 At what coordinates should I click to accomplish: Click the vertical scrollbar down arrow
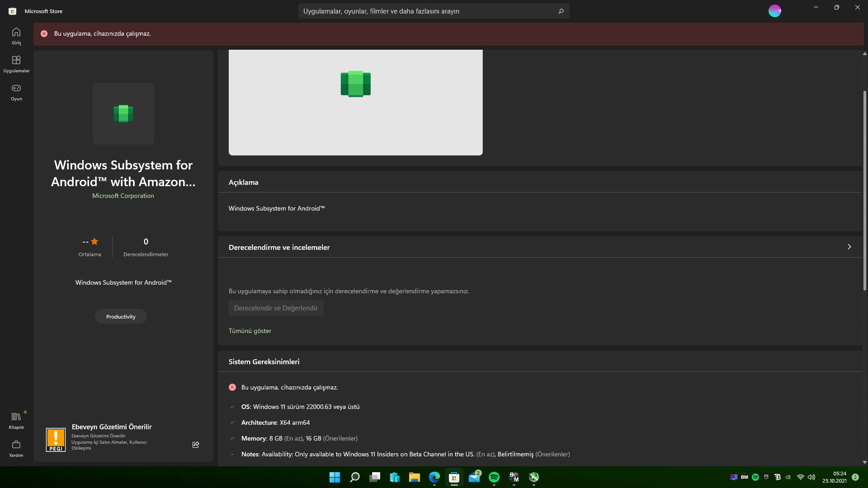(x=864, y=462)
